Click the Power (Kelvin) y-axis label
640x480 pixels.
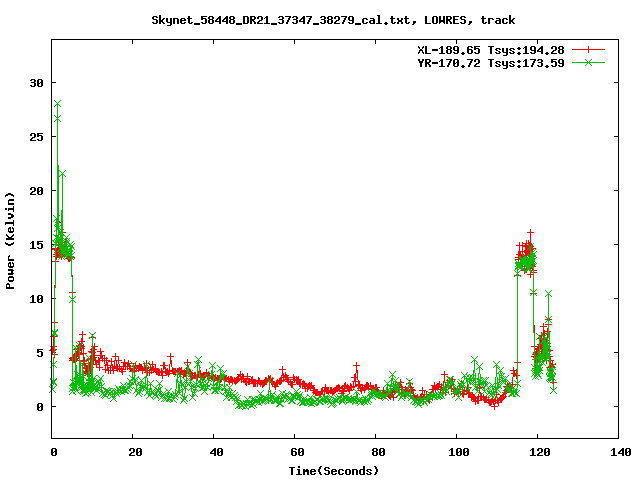10,241
